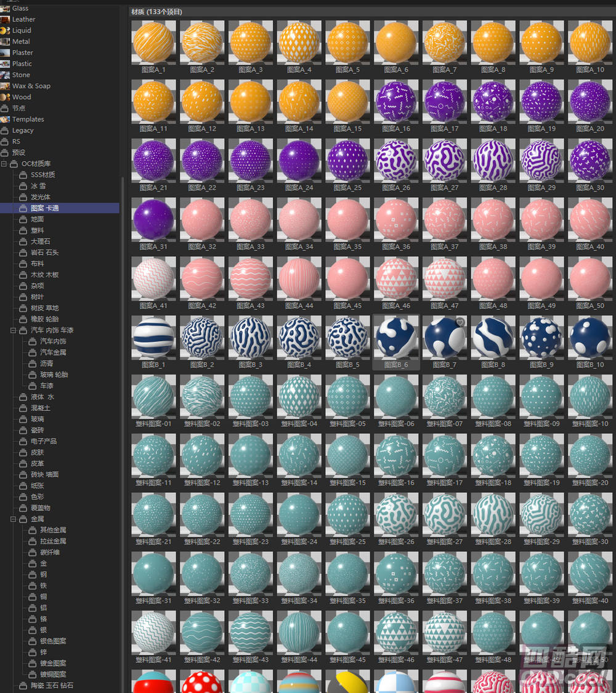Screen dimensions: 616x693
Task: Choose the pink triangle 图案A_46 material
Action: (396, 278)
